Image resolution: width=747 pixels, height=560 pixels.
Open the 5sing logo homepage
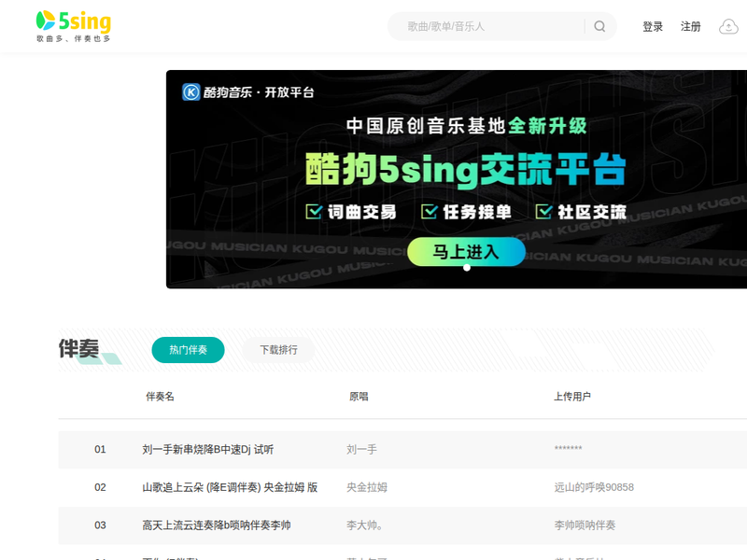click(74, 26)
